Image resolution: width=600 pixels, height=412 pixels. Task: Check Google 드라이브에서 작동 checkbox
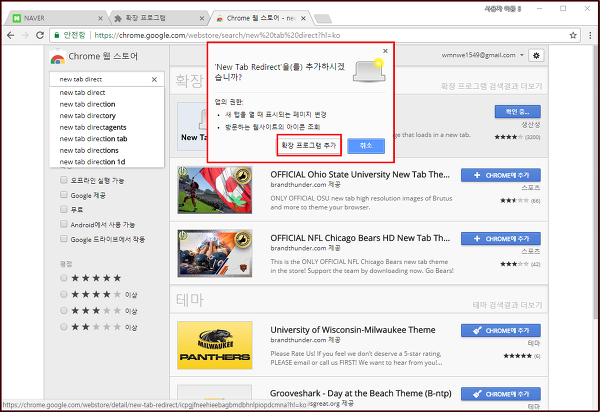point(64,239)
